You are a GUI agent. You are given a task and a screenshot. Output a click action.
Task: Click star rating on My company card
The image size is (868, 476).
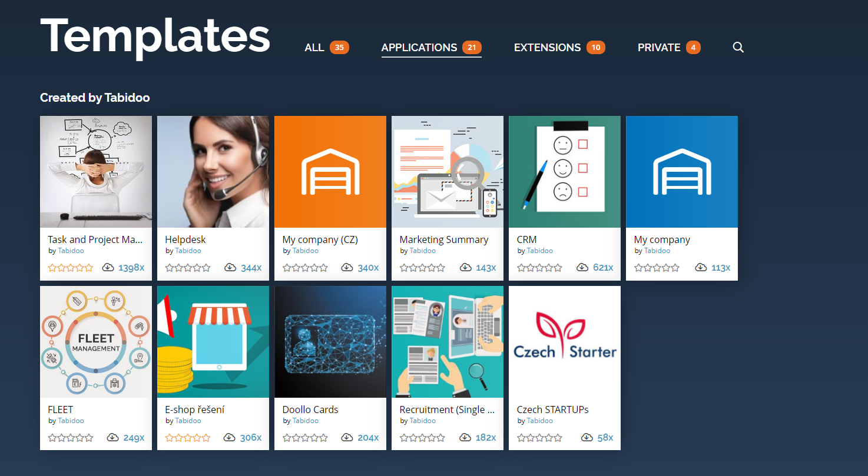[657, 268]
